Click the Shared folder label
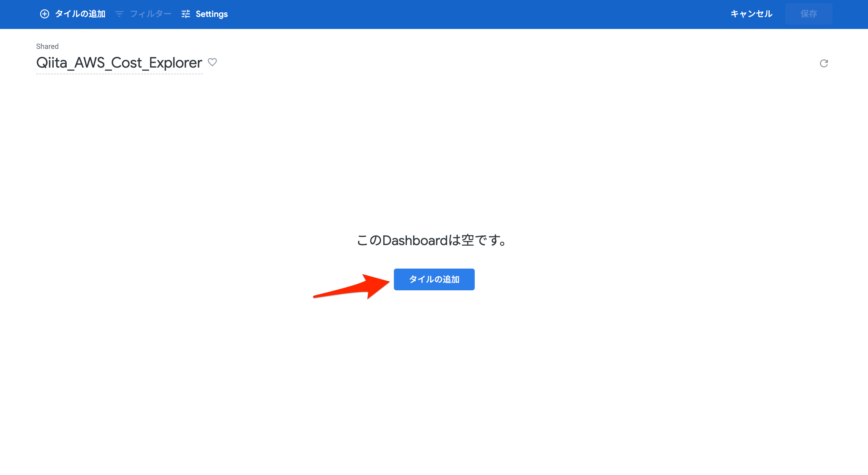The height and width of the screenshot is (475, 868). [x=47, y=46]
